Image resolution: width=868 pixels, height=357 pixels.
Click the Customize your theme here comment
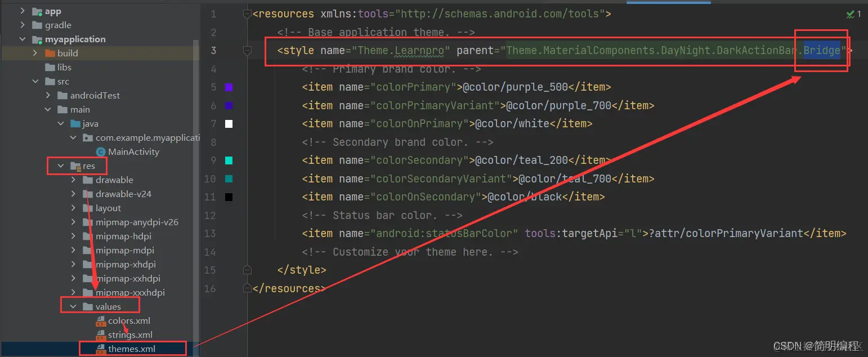pyautogui.click(x=410, y=252)
